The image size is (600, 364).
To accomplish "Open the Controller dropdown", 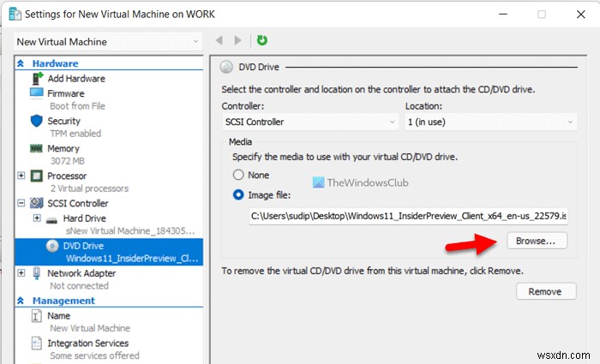I will point(310,122).
